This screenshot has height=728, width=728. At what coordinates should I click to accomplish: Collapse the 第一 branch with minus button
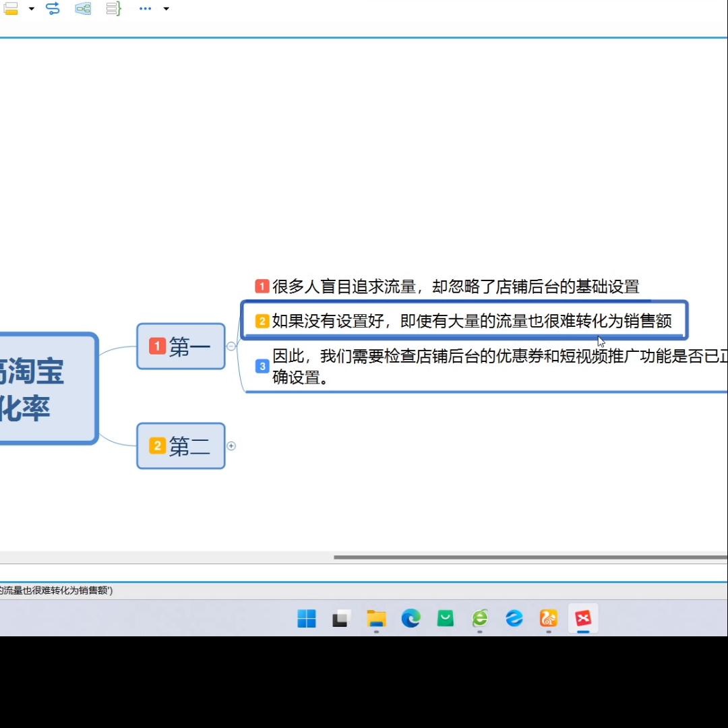[x=231, y=346]
